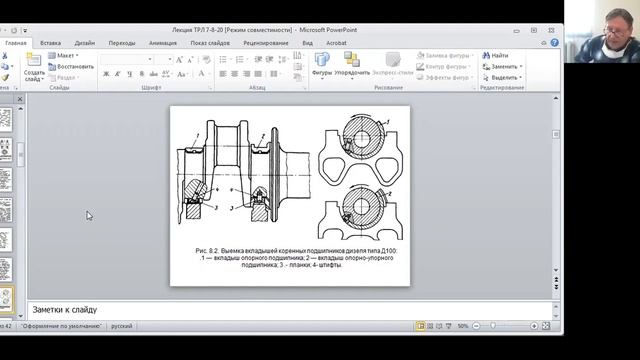
Task: Click the zoom out minus button
Action: (x=476, y=326)
